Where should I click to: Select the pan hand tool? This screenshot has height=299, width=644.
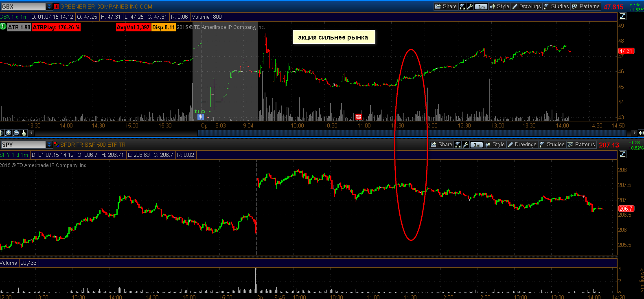point(24,133)
